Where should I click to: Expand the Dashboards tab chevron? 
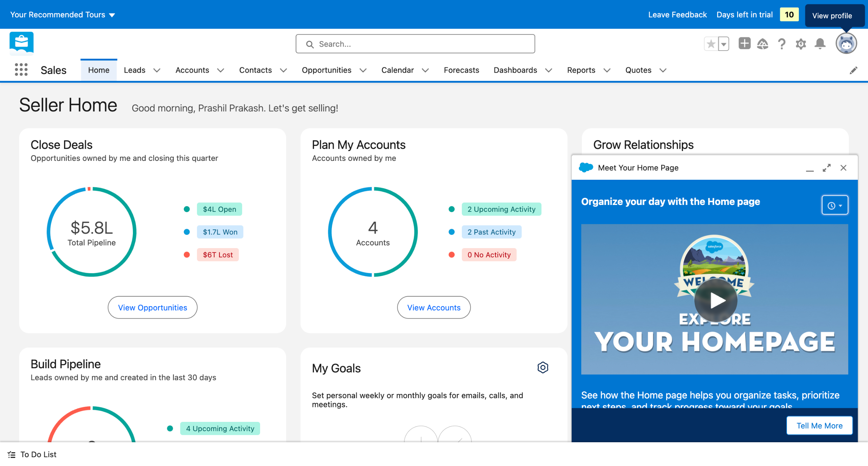(549, 70)
